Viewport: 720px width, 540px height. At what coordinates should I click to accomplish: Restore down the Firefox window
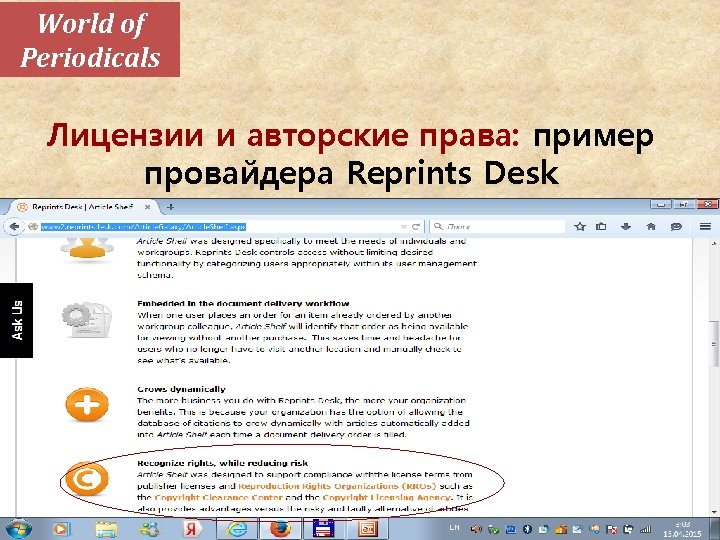click(x=684, y=205)
